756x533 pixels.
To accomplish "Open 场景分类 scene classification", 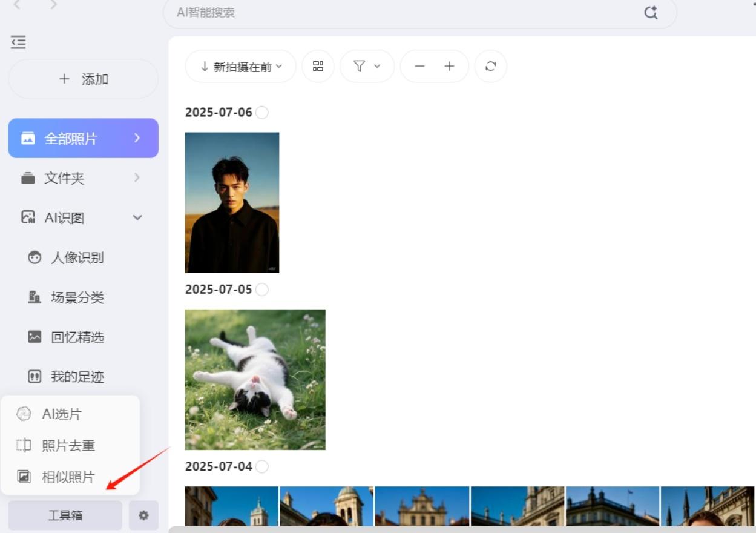I will tap(83, 297).
